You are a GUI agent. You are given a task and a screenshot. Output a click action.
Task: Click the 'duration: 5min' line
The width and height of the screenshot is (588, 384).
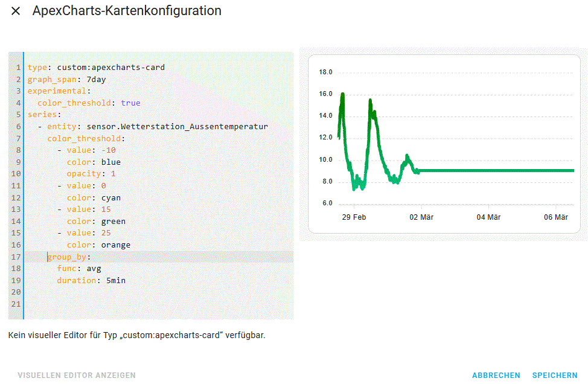coord(91,280)
